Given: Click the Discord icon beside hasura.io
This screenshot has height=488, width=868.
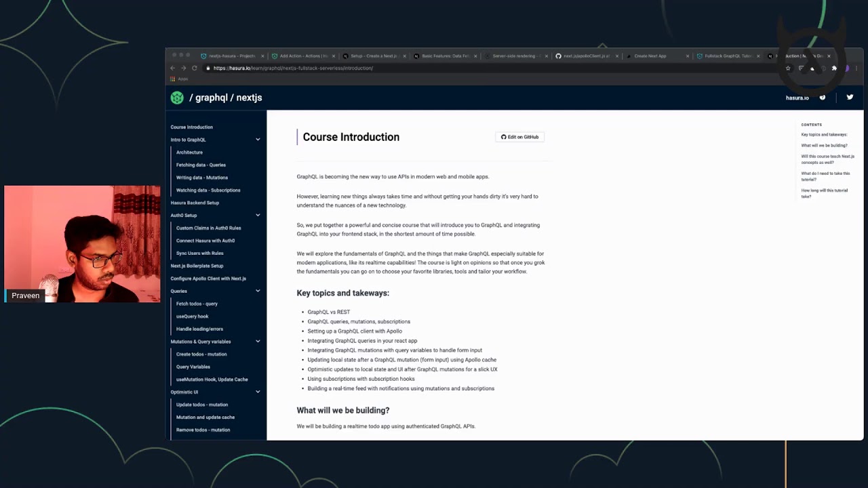Looking at the screenshot, I should pos(823,97).
